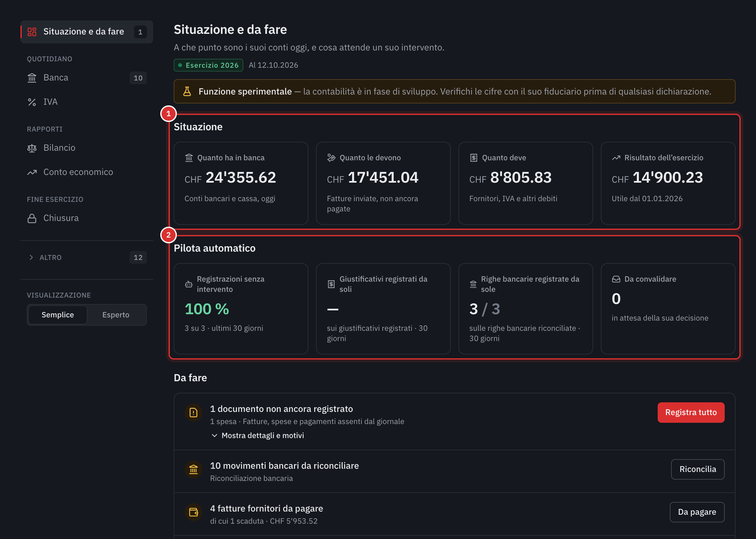Click the Situazione e da fare badge 1

[140, 32]
